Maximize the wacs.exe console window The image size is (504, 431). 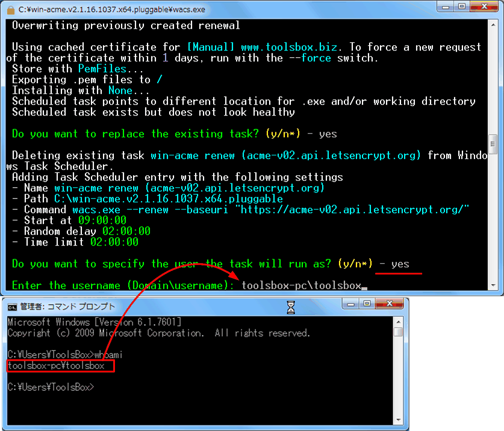click(x=462, y=7)
